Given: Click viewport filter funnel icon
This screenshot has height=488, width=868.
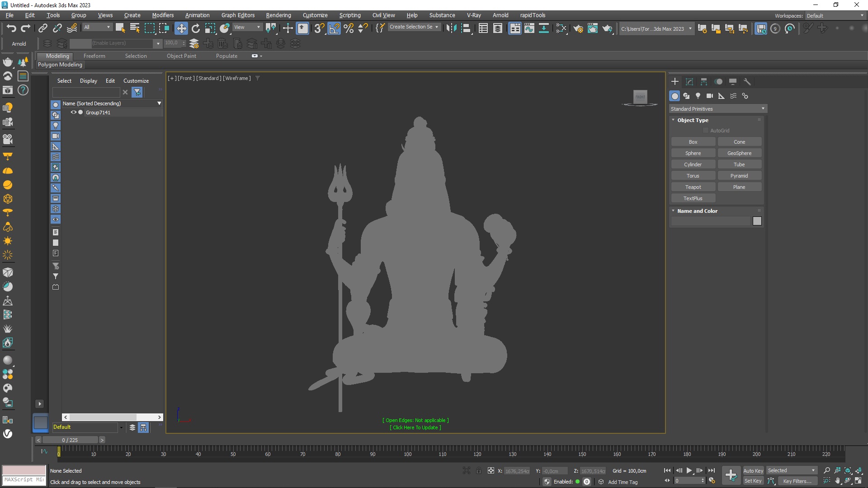Looking at the screenshot, I should 258,78.
